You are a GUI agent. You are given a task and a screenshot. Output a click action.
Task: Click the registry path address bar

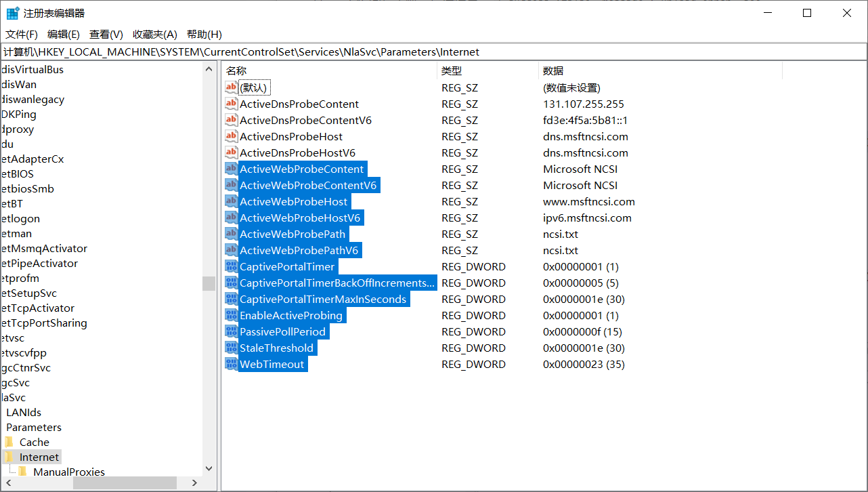[434, 52]
